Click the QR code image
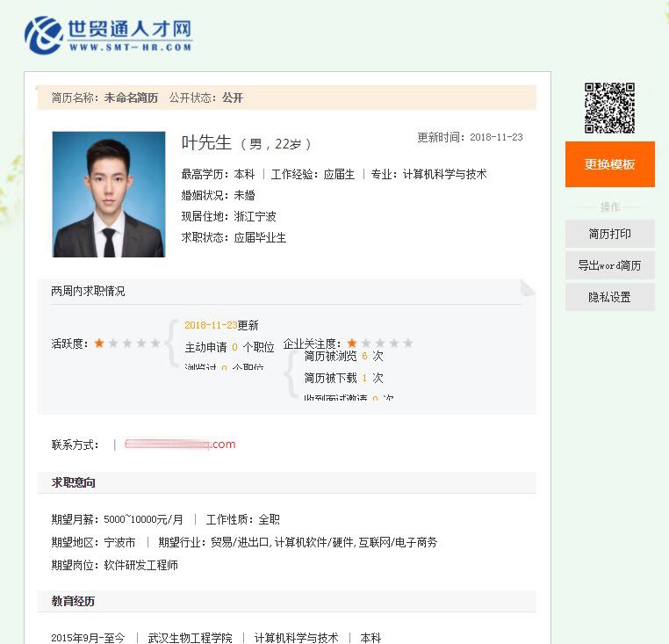The height and width of the screenshot is (644, 669). pyautogui.click(x=609, y=107)
